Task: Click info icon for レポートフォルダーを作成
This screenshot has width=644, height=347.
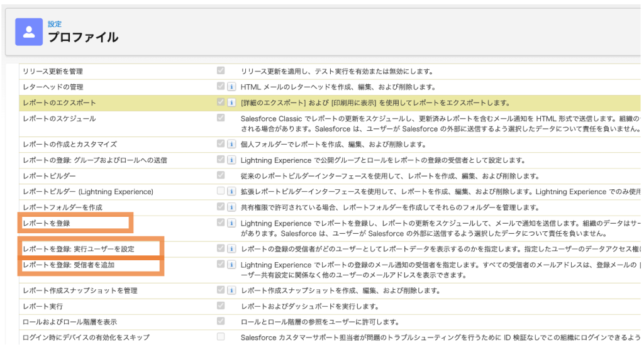Action: pos(231,207)
